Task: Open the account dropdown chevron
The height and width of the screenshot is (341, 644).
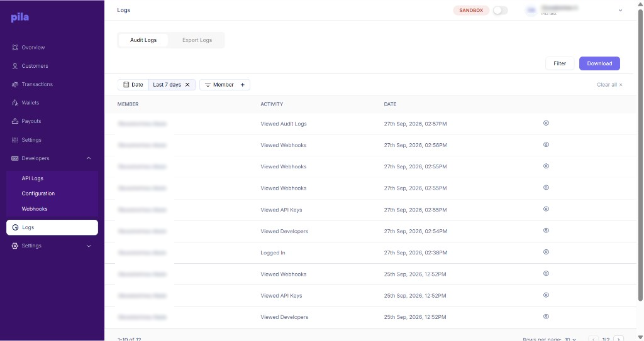Action: pyautogui.click(x=620, y=11)
